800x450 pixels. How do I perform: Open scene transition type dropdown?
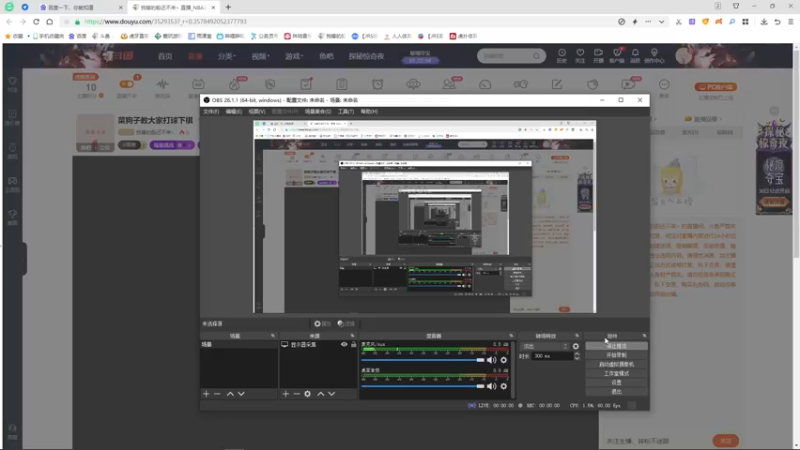tap(544, 346)
